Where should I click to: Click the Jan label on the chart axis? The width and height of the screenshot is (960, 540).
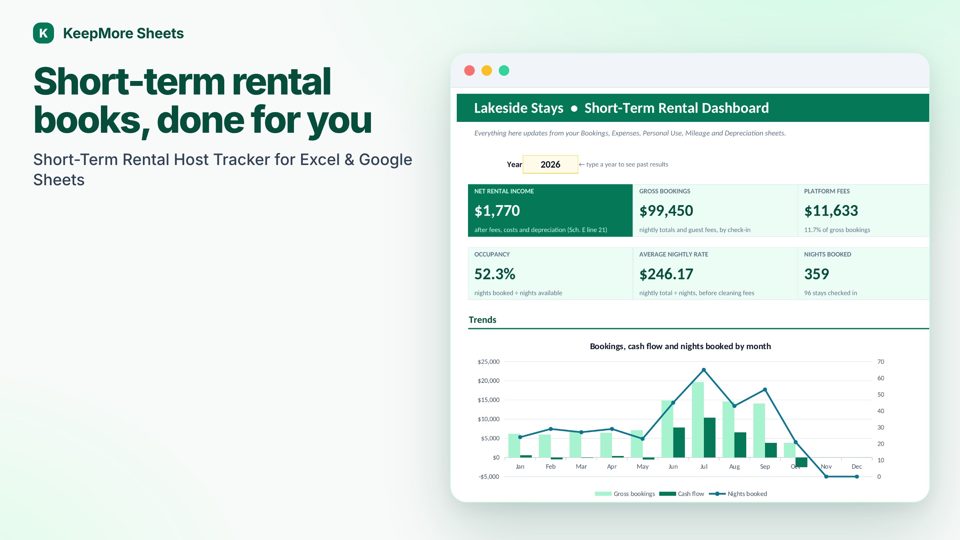pos(520,467)
